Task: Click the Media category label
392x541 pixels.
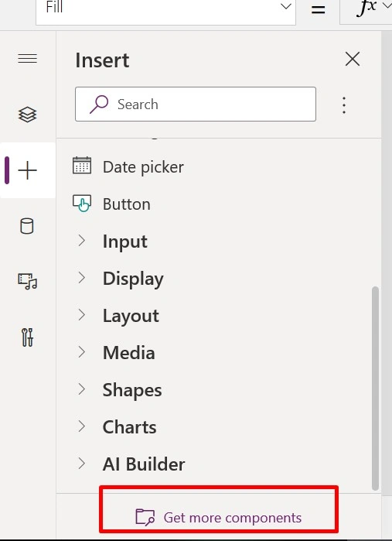Action: (128, 353)
